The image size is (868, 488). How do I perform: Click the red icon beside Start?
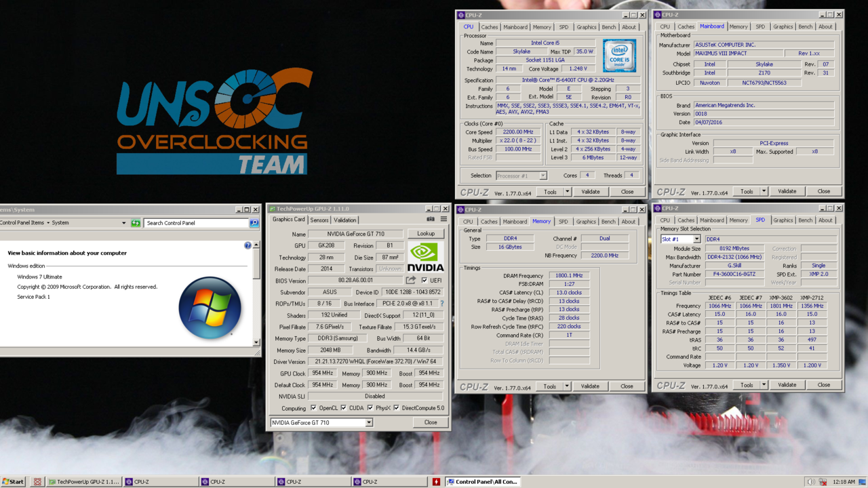[x=37, y=482]
